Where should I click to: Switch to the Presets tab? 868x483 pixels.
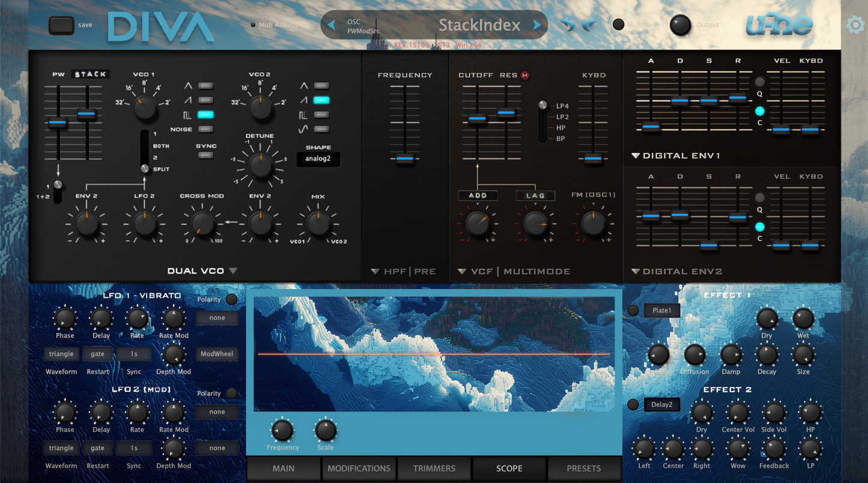[584, 469]
